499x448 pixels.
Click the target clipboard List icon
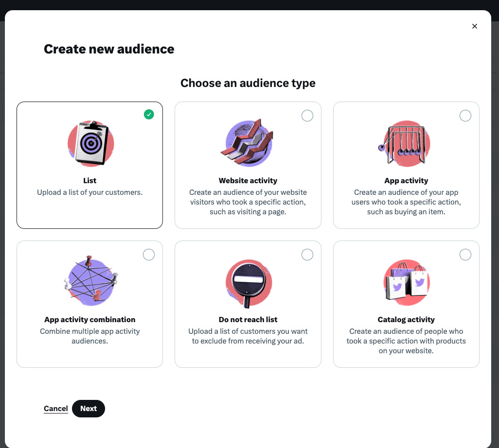tap(90, 143)
